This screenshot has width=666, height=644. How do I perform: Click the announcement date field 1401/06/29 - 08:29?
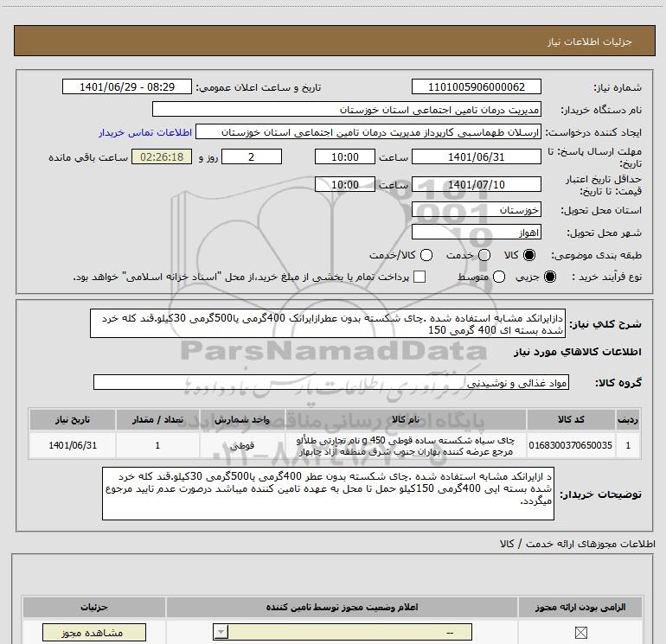[x=127, y=86]
